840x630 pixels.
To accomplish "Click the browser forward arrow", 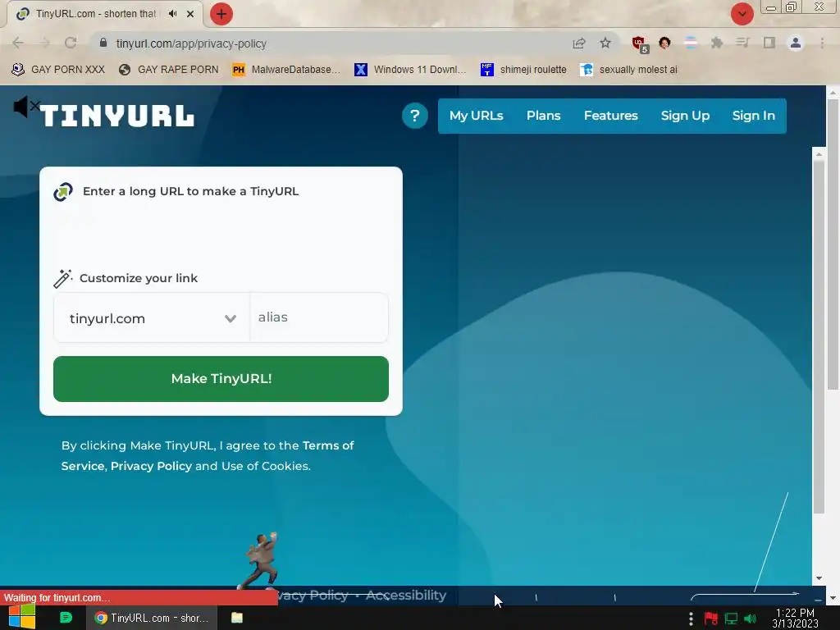I will [44, 43].
